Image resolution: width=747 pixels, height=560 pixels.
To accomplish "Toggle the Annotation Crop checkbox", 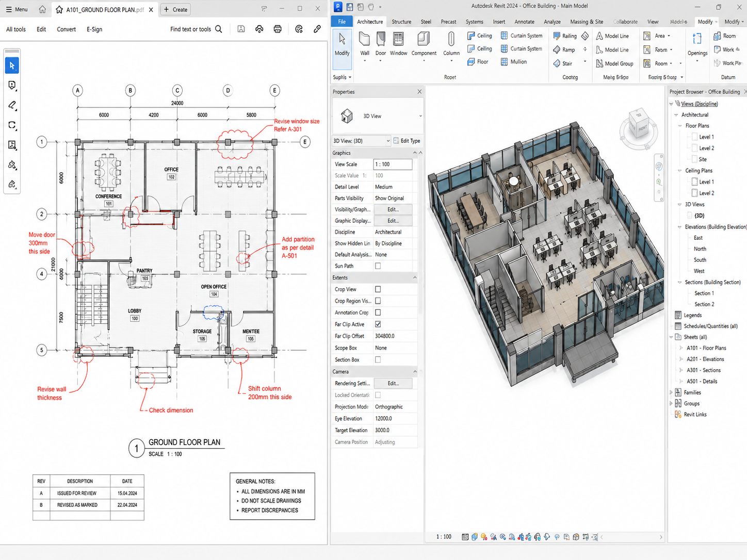I will coord(378,312).
